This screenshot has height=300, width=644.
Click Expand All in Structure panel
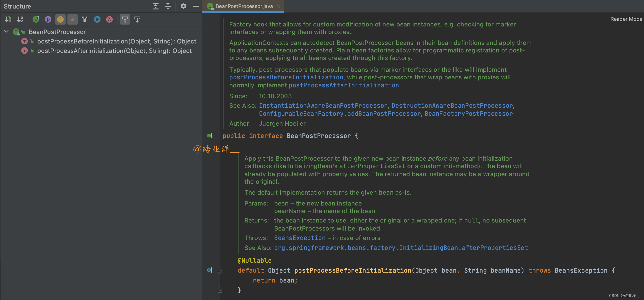155,6
